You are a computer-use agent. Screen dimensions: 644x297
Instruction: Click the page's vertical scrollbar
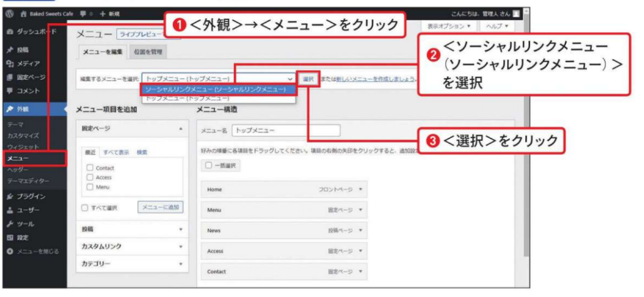point(526,157)
